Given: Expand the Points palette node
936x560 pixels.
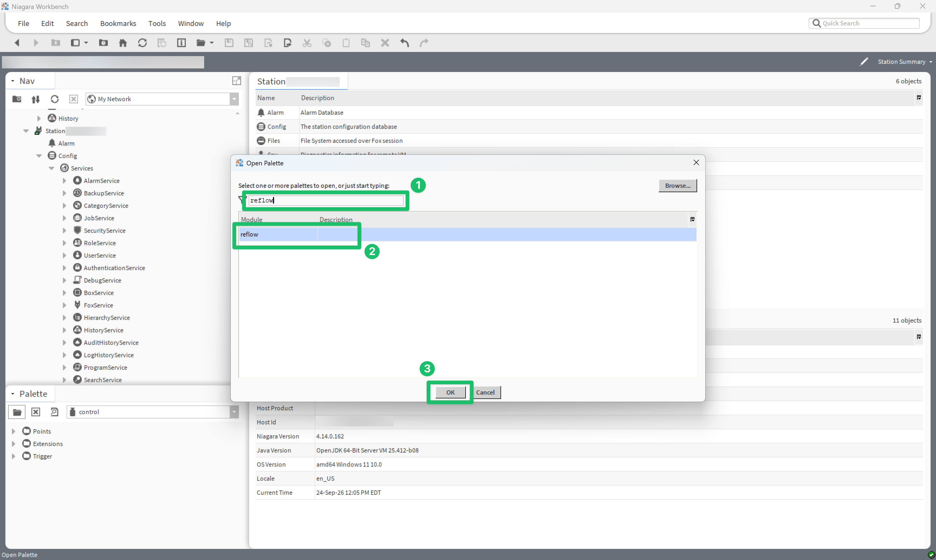Looking at the screenshot, I should (14, 431).
